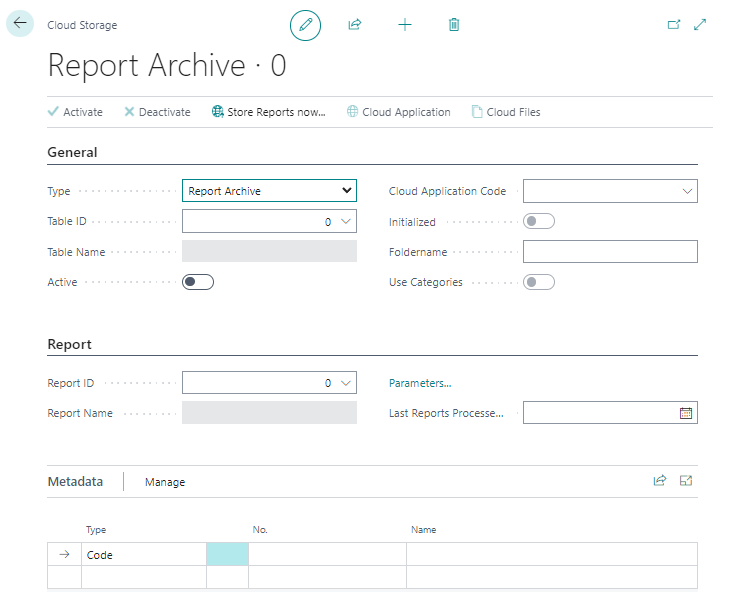Click the Activate action
The width and height of the screenshot is (745, 592).
click(76, 112)
